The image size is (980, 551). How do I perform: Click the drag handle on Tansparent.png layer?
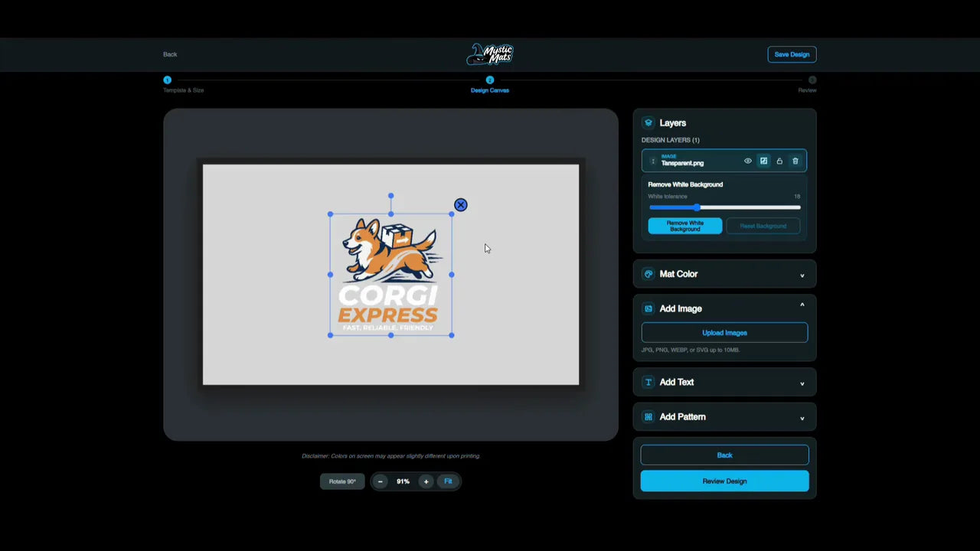[x=652, y=161]
